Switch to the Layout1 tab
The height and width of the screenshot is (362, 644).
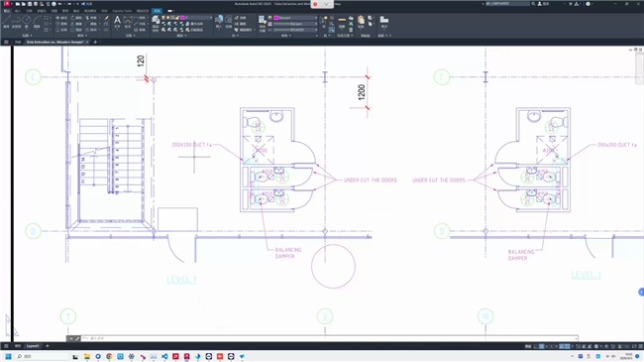(33, 346)
